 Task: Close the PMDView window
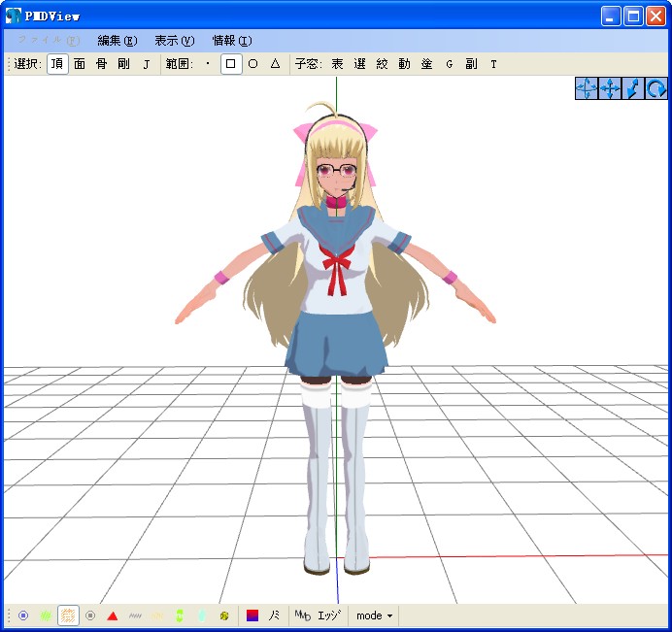coord(655,17)
